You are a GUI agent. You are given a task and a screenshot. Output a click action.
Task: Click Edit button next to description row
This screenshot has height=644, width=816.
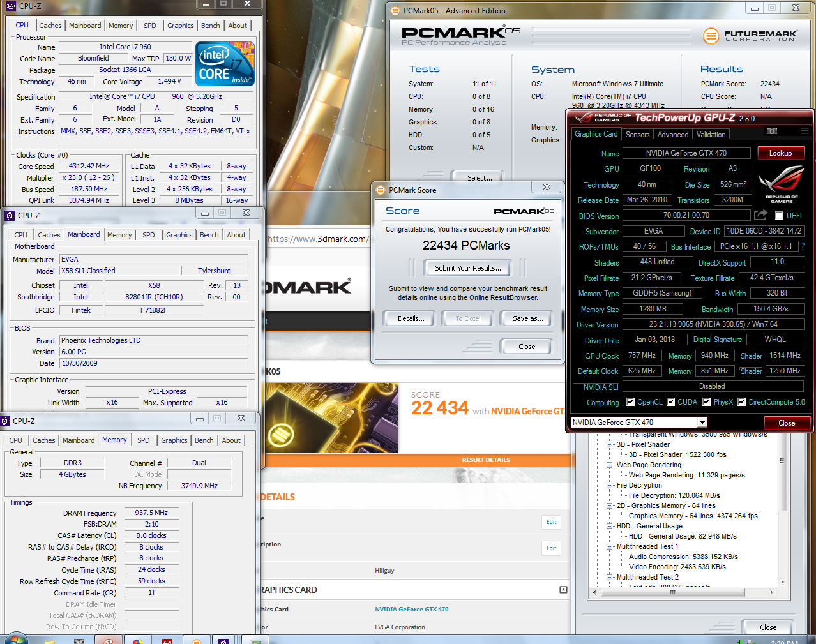click(551, 548)
